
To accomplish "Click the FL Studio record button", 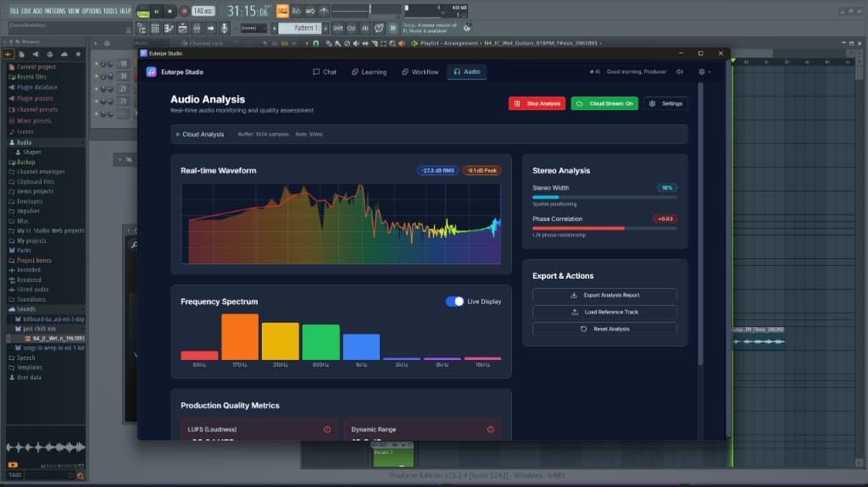I will click(x=184, y=11).
